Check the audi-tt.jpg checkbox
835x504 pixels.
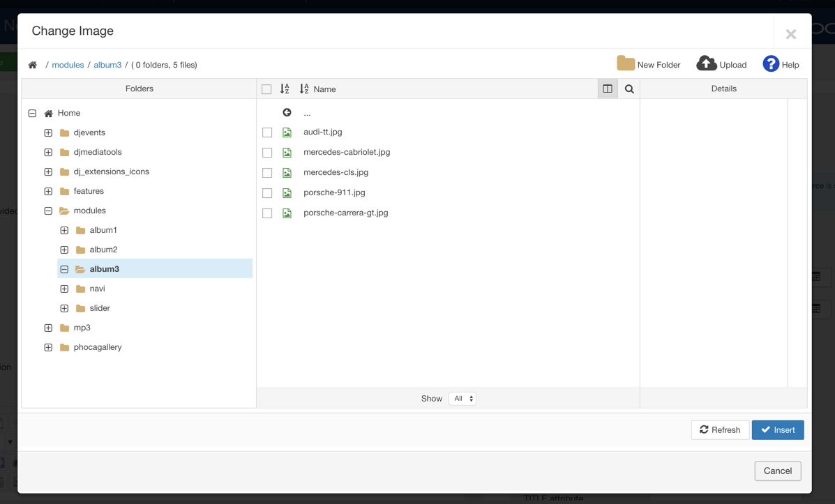267,132
